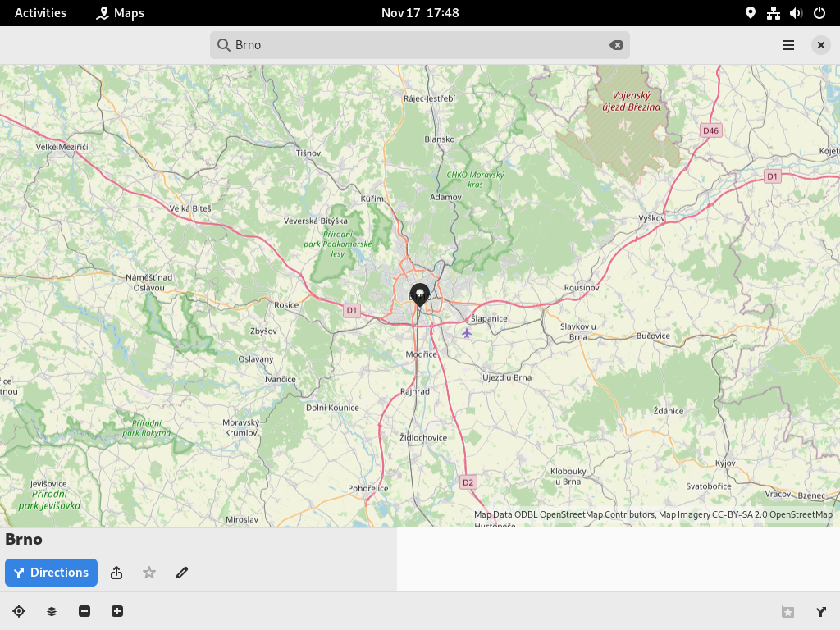840x630 pixels.
Task: Share the Brno location
Action: coord(116,573)
